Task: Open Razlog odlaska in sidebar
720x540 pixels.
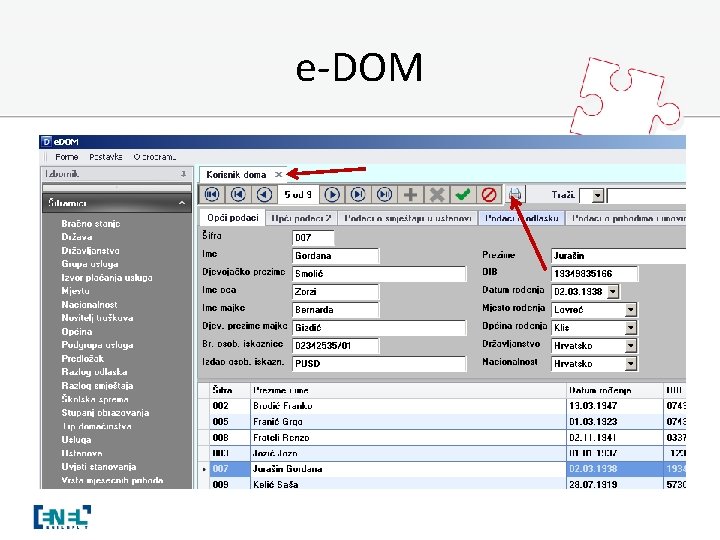Action: pyautogui.click(x=94, y=372)
